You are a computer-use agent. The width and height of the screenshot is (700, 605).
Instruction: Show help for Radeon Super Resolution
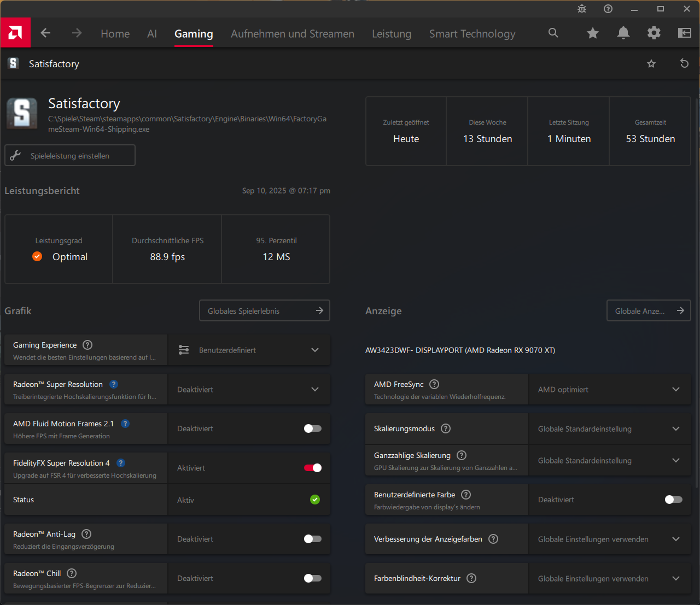(114, 384)
